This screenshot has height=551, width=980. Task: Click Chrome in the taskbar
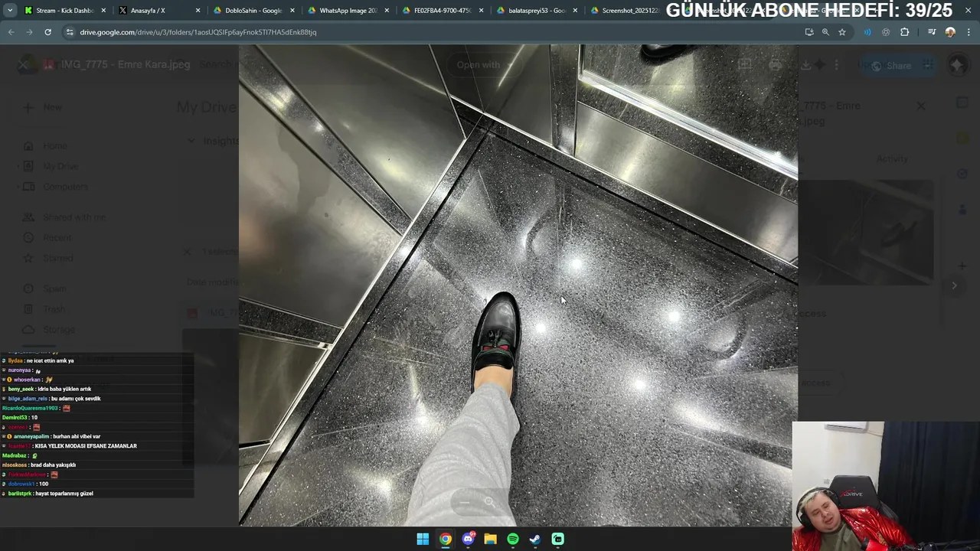(x=446, y=539)
